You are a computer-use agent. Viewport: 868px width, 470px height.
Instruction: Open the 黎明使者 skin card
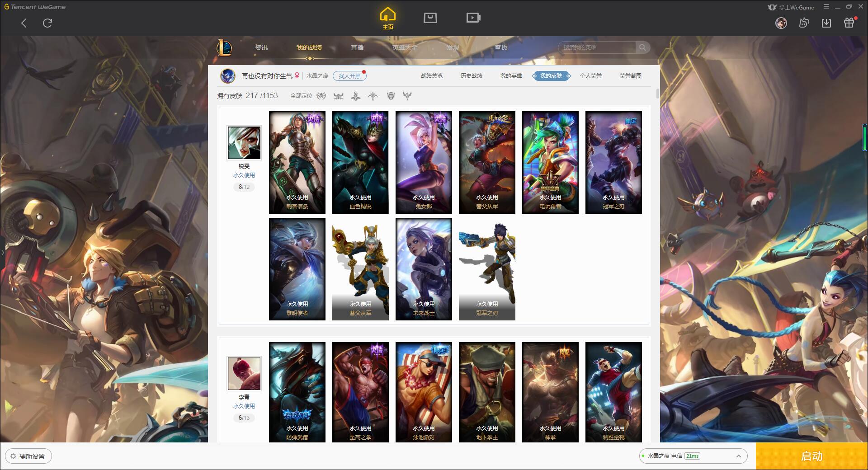[297, 269]
